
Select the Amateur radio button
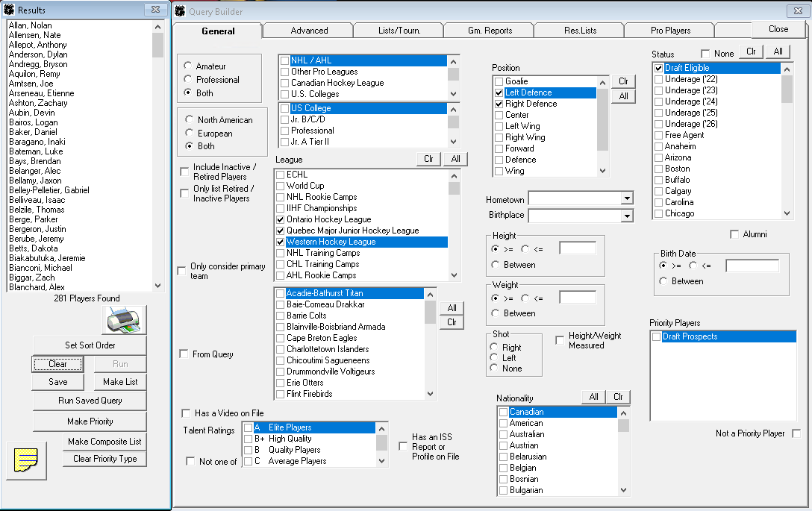pyautogui.click(x=188, y=66)
